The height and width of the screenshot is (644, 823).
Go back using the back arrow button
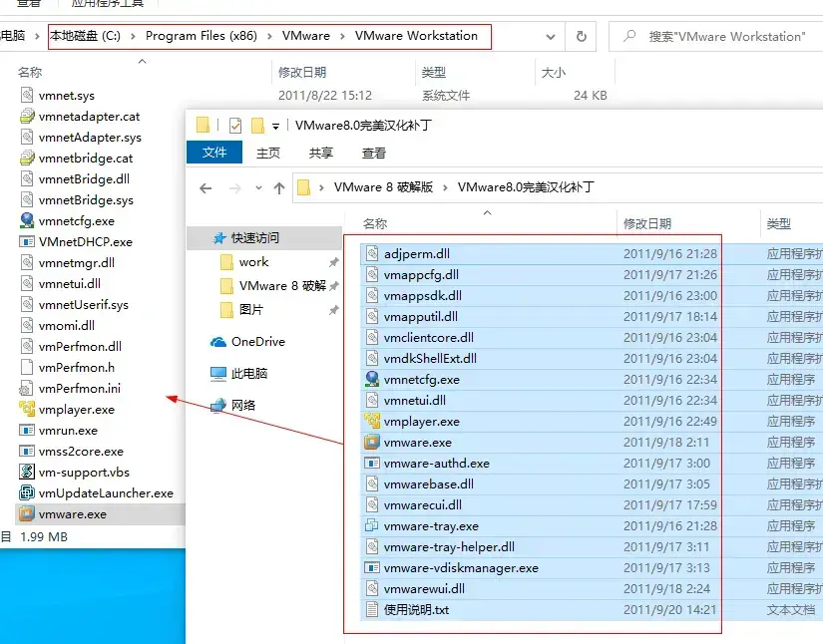click(206, 188)
